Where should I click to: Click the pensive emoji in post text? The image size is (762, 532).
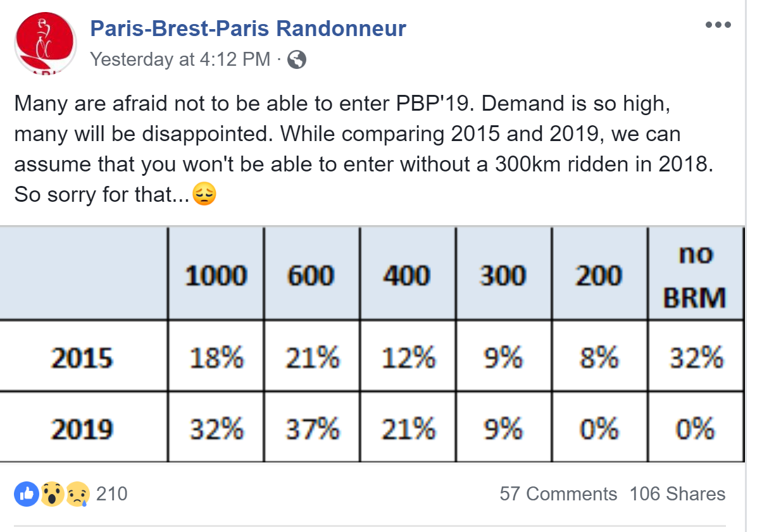pos(204,194)
